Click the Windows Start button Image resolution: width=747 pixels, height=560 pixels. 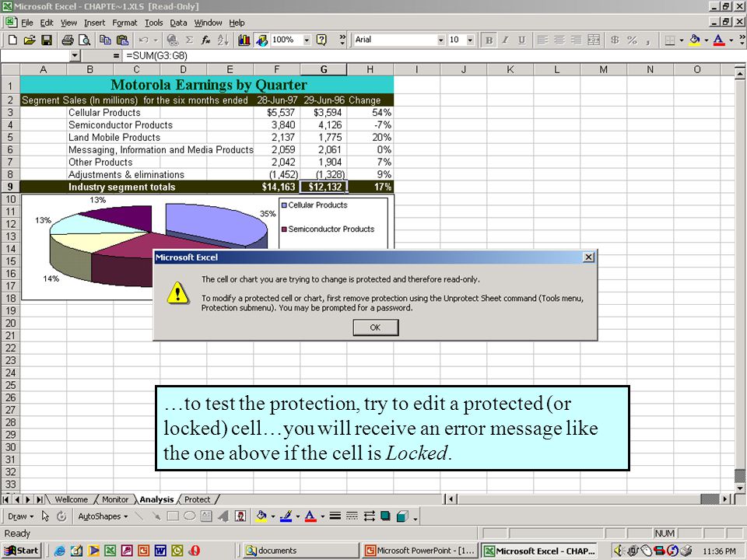(x=22, y=551)
